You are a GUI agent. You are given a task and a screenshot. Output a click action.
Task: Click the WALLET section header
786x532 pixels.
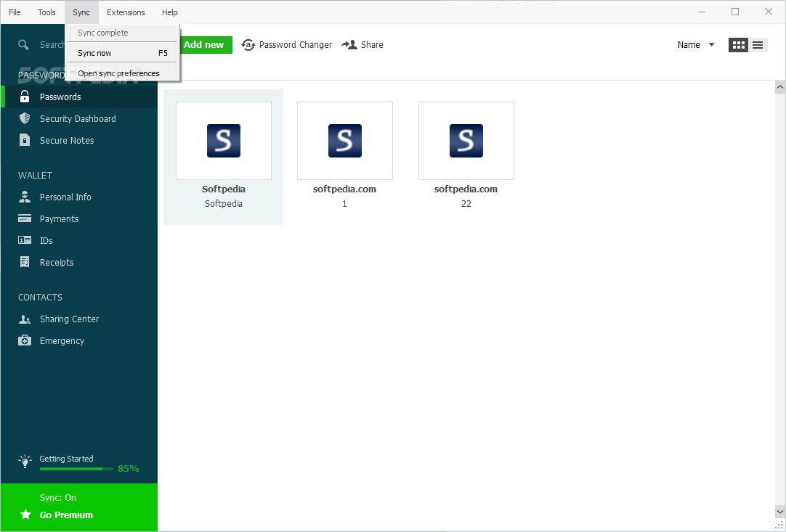pos(35,176)
